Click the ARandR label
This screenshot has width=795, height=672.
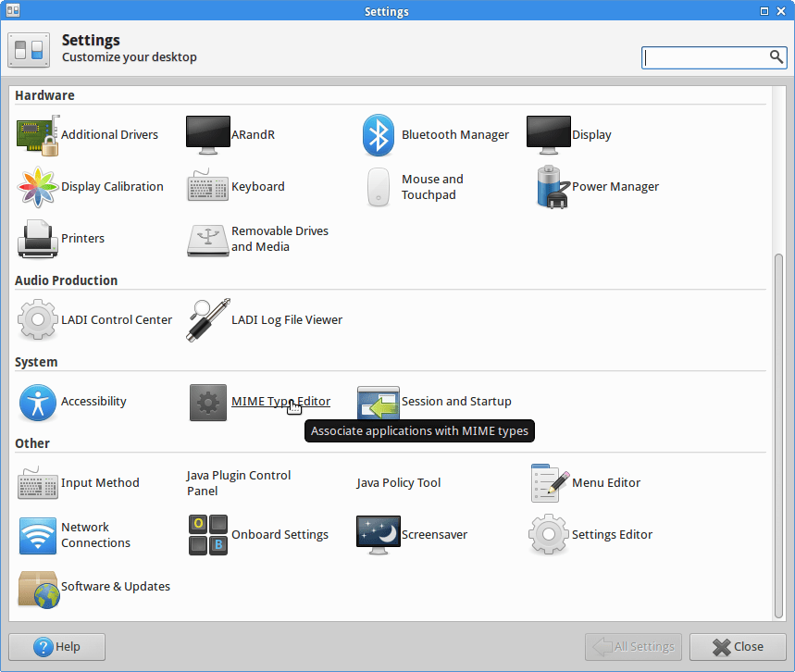click(x=253, y=134)
